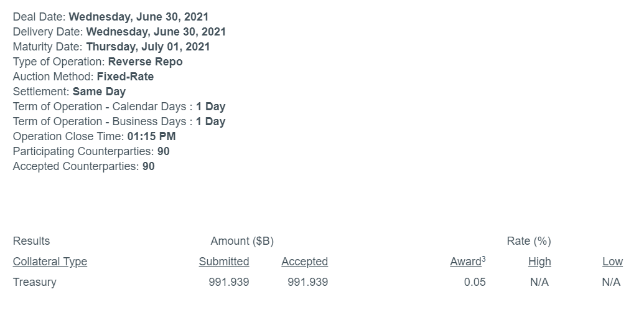644x317 pixels.
Task: Click the Treasury row label
Action: click(x=34, y=282)
